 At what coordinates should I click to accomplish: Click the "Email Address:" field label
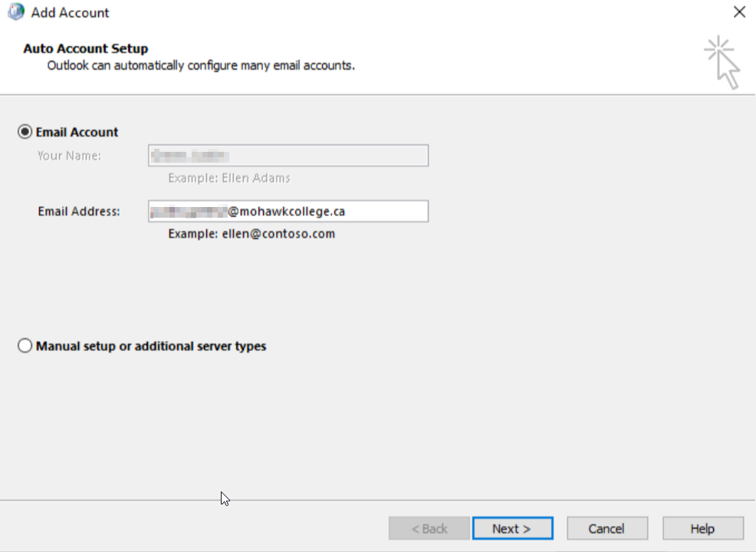[x=79, y=211]
